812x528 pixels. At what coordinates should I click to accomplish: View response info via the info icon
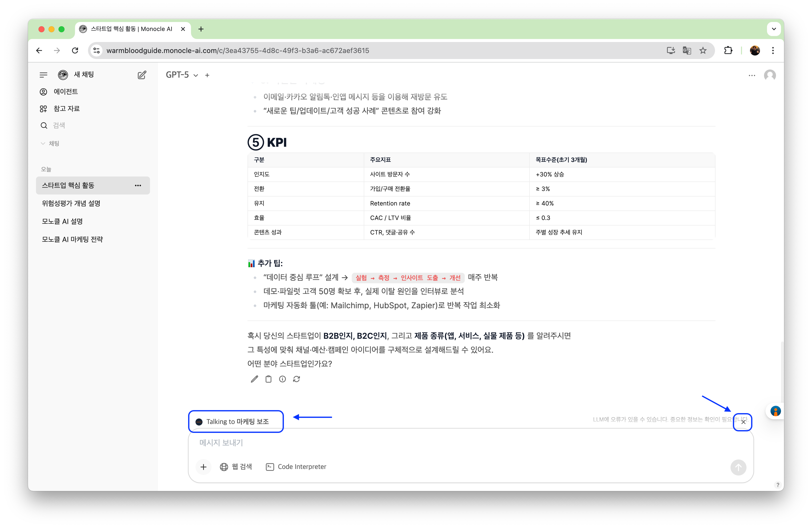tap(282, 379)
